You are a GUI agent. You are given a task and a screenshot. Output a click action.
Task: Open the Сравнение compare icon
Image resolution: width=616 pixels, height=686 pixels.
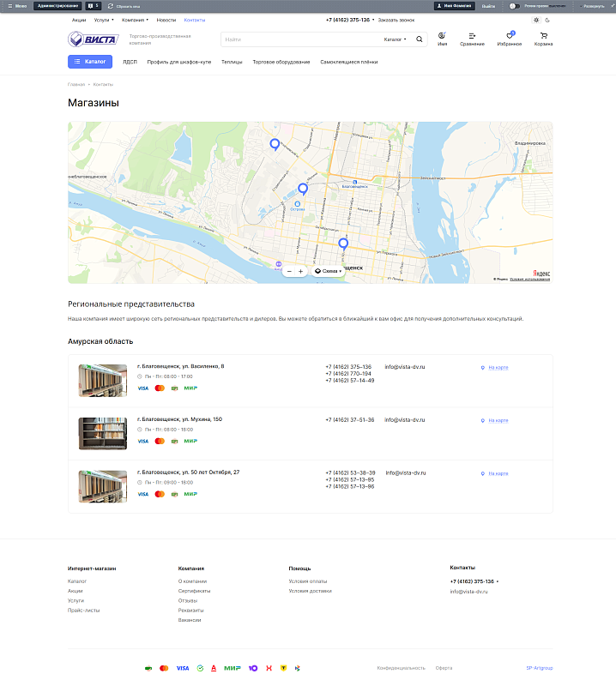pyautogui.click(x=471, y=39)
